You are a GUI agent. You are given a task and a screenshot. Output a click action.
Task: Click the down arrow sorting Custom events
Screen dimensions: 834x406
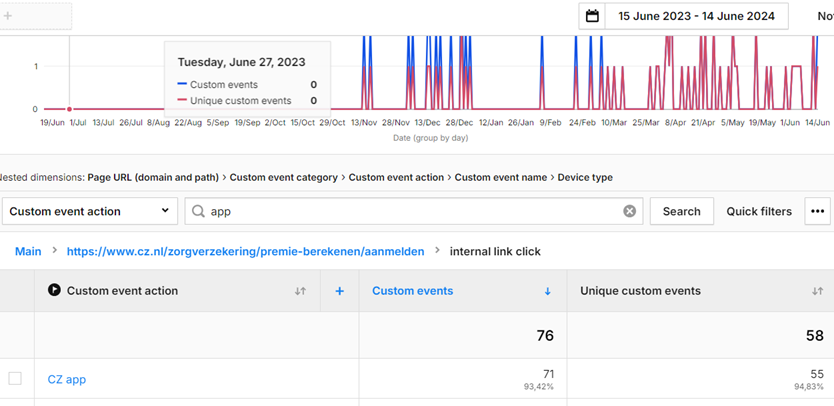547,291
